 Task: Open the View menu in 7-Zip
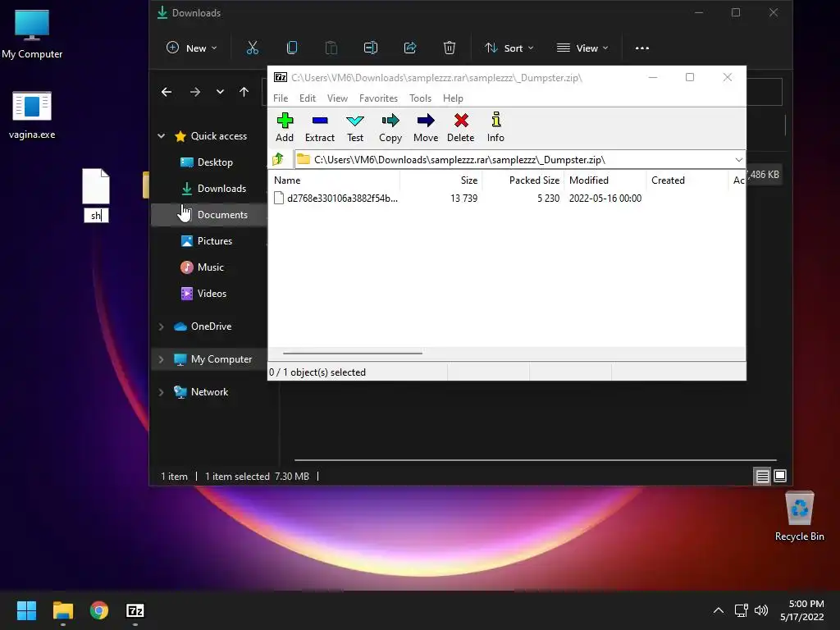[x=337, y=98]
